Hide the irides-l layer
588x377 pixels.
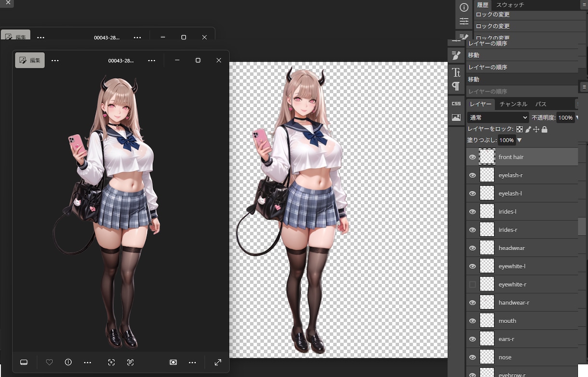472,212
